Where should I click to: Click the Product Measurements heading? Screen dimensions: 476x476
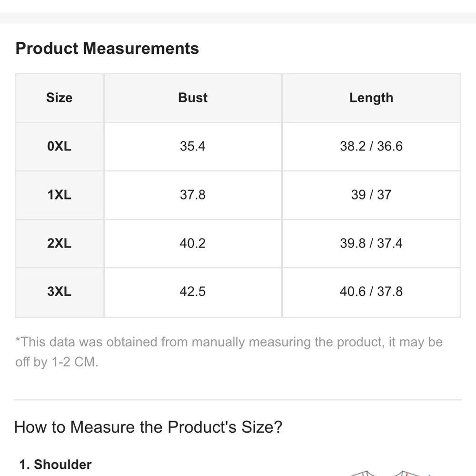coord(107,48)
